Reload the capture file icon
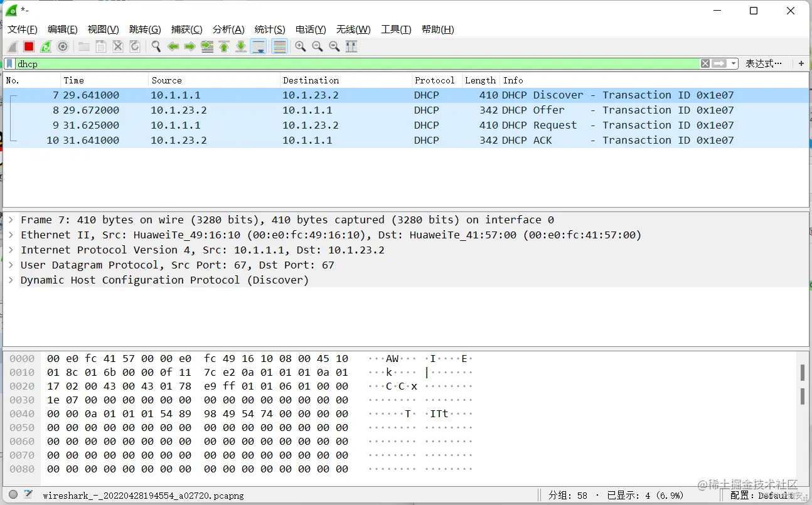Screen dimensions: 812x505 pyautogui.click(x=134, y=46)
